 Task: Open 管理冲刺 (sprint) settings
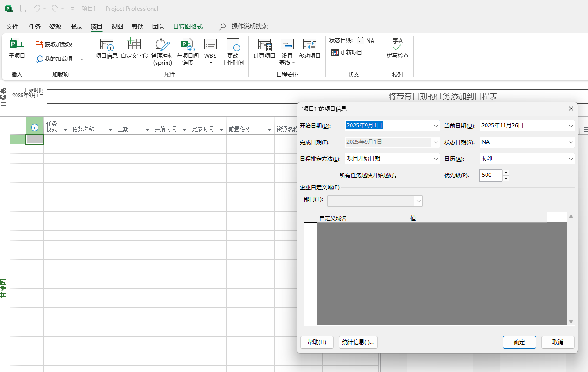[162, 52]
